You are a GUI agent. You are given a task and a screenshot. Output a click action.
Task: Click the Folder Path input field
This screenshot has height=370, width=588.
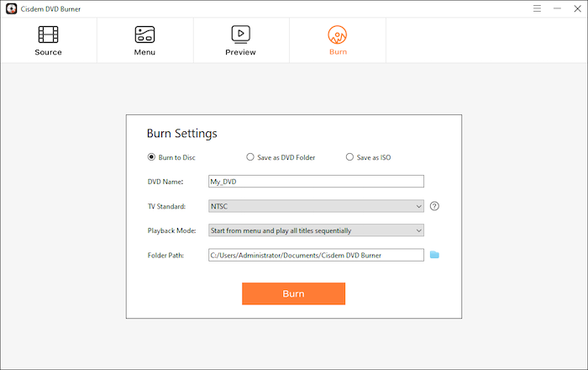click(316, 255)
